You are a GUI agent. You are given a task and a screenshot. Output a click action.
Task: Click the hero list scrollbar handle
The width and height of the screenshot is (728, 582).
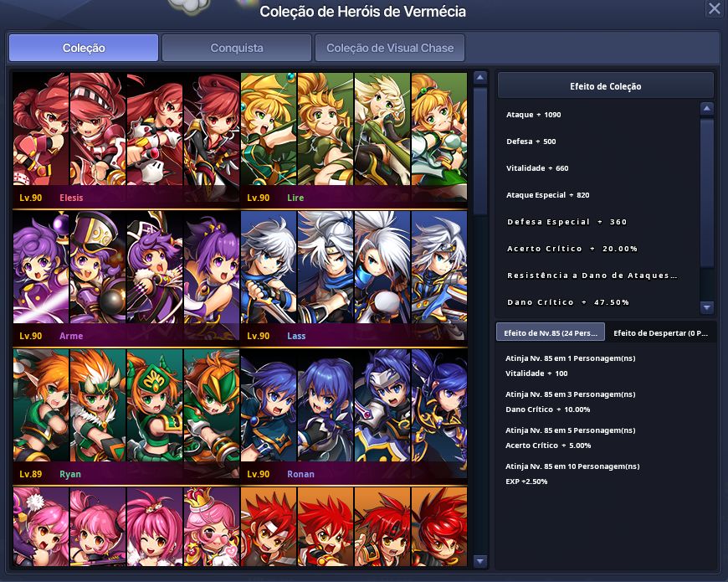480,151
